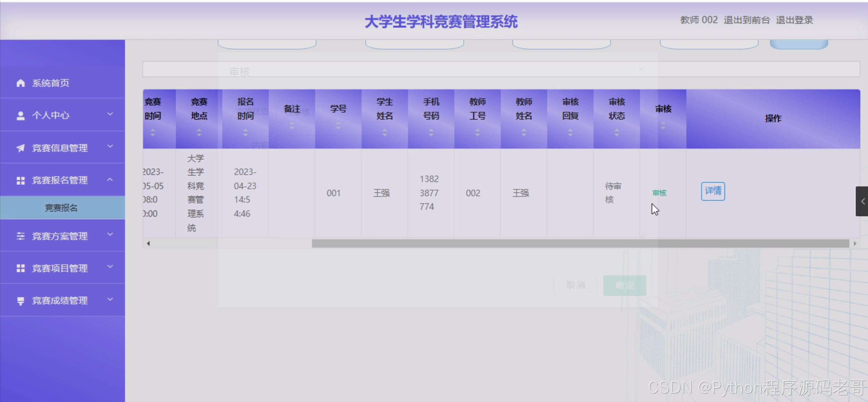Sort table by 学号 column arrows
The width and height of the screenshot is (868, 402).
click(338, 126)
